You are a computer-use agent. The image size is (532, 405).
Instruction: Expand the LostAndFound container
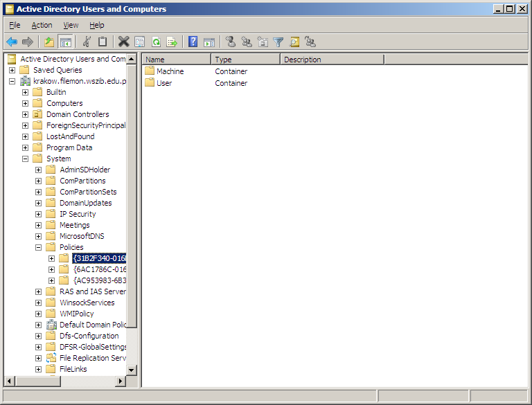tap(25, 136)
